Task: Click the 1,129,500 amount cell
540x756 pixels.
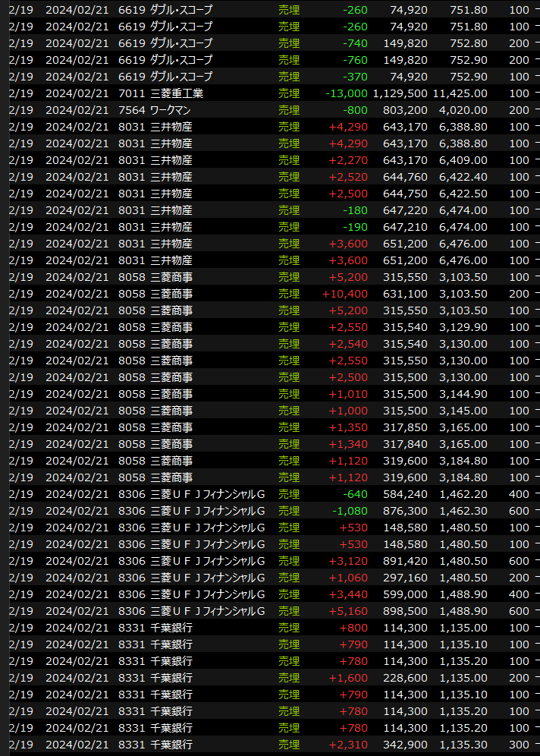Action: point(400,93)
